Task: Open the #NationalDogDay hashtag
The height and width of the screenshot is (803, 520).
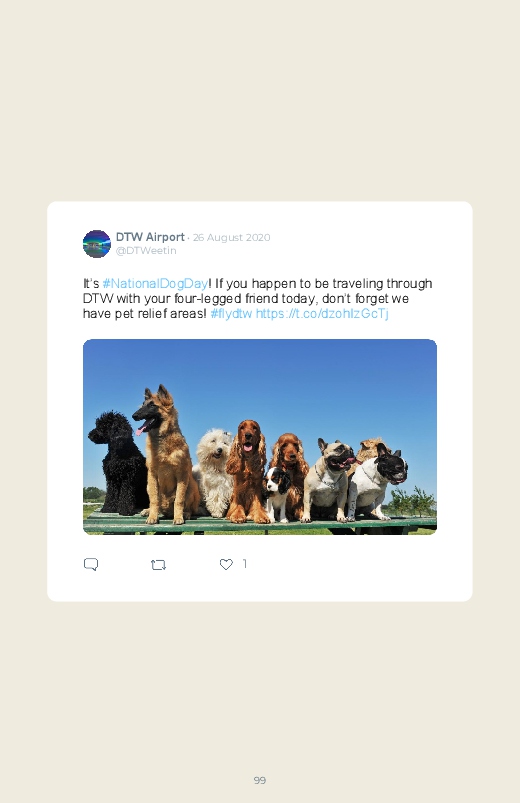Action: pos(155,284)
